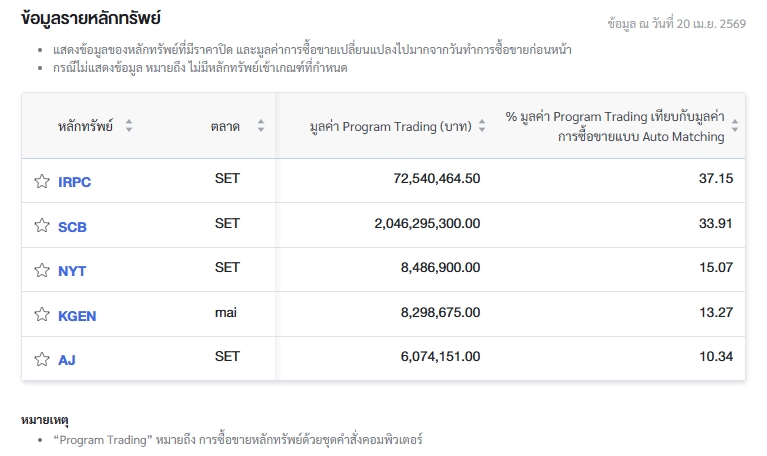Add NYT to favorites with star
767x456 pixels.
click(42, 270)
